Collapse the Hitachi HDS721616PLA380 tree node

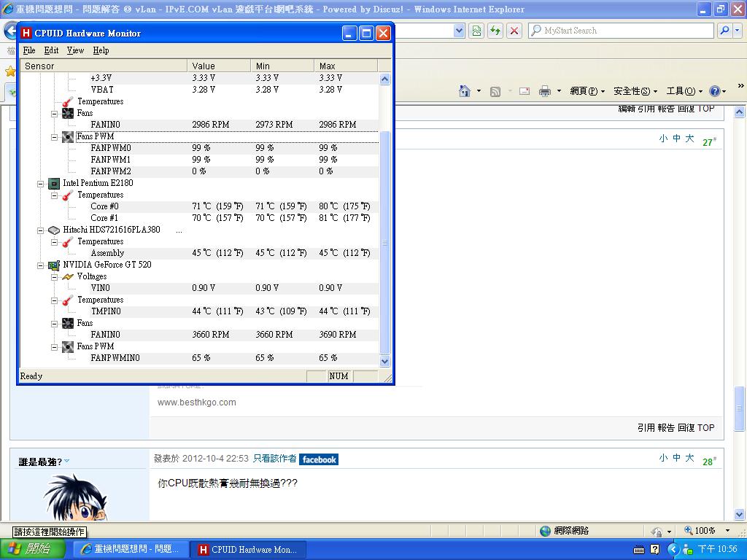point(41,230)
